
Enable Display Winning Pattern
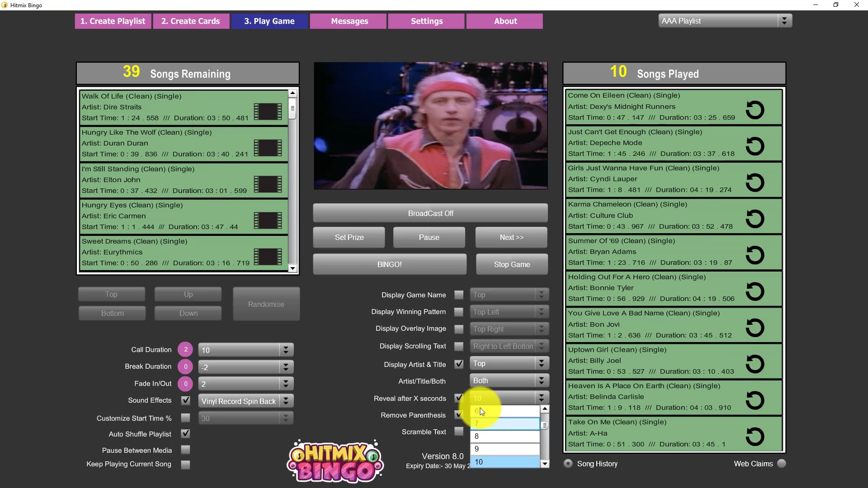point(459,312)
